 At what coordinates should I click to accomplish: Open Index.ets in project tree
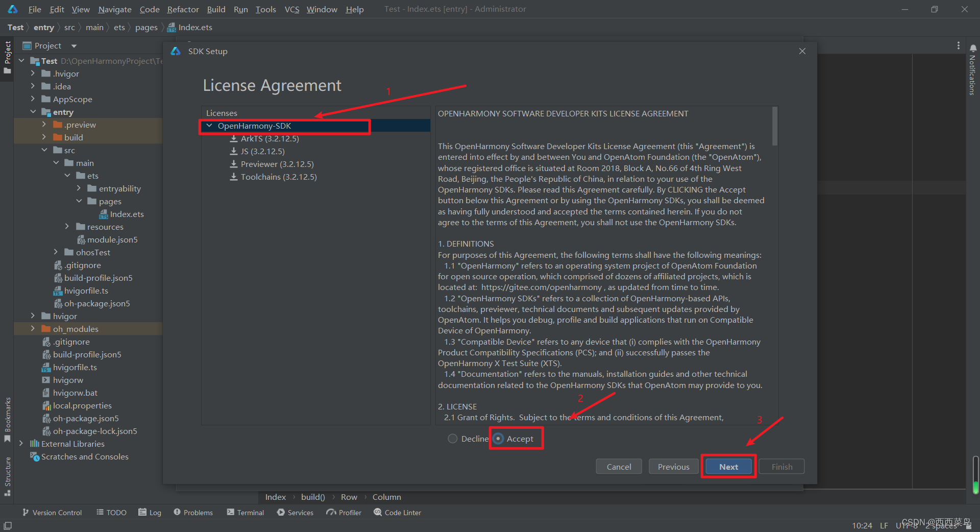[127, 214]
